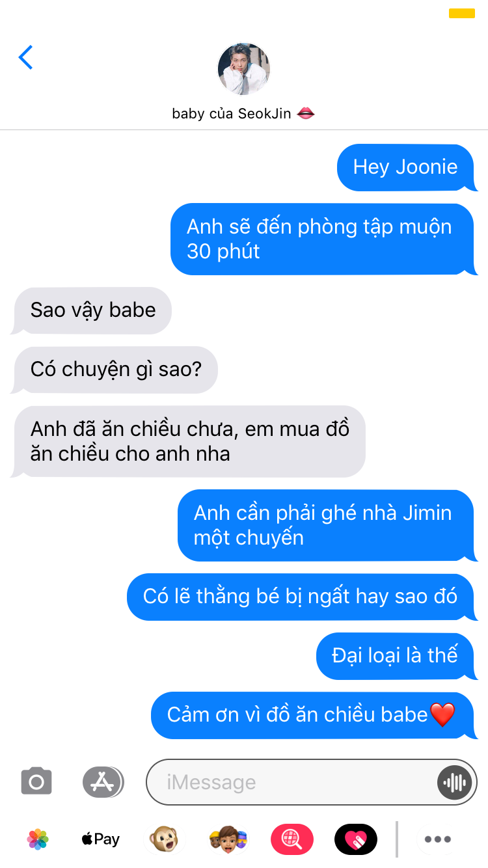Screen dimensions: 488x868
Task: Open contact profile picture
Action: (x=243, y=70)
